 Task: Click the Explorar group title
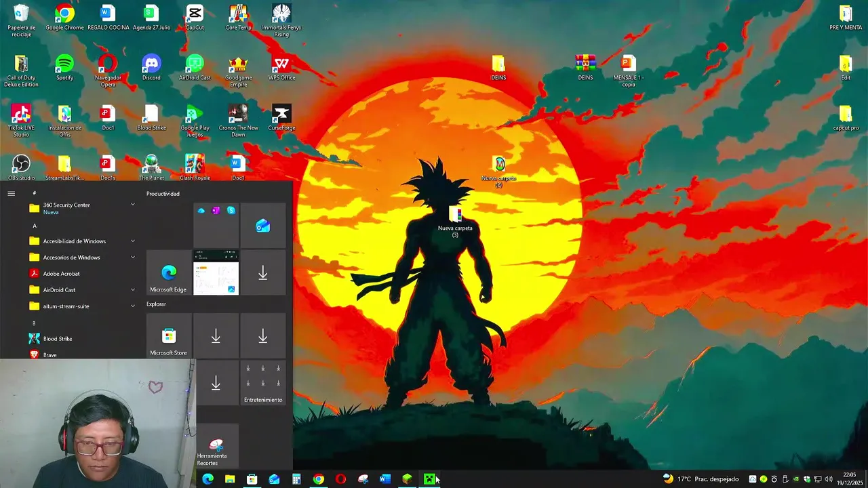coord(156,304)
